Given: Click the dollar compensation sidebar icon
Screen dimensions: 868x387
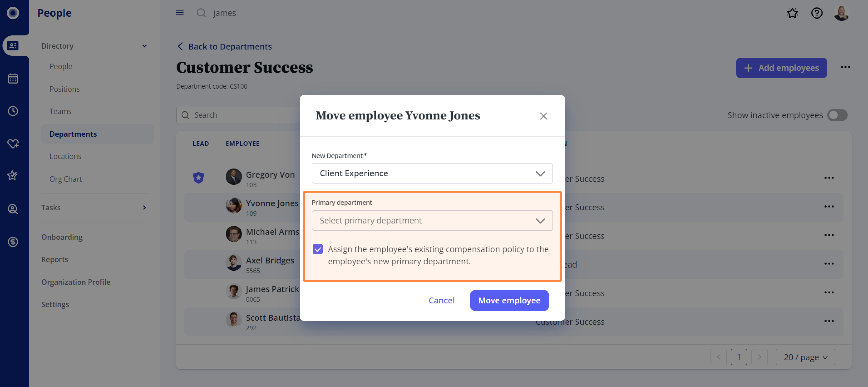Looking at the screenshot, I should pyautogui.click(x=13, y=242).
